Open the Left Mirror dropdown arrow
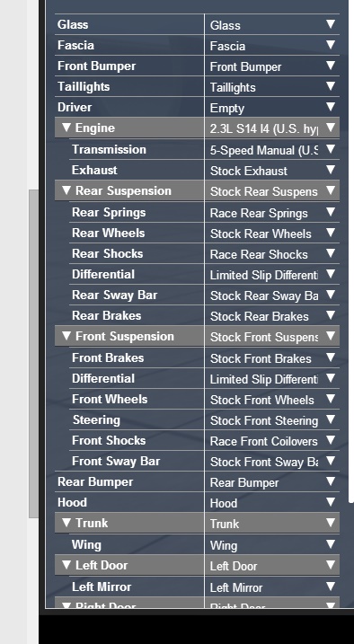354x644 pixels. tap(331, 587)
